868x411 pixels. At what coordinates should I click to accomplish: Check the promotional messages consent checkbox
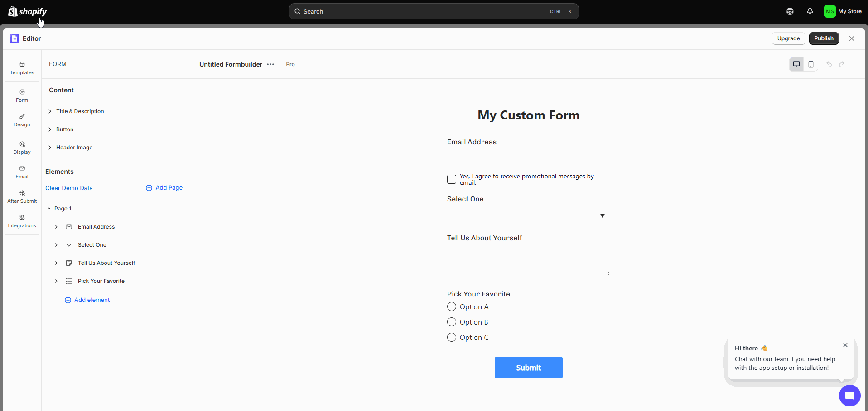click(x=452, y=179)
